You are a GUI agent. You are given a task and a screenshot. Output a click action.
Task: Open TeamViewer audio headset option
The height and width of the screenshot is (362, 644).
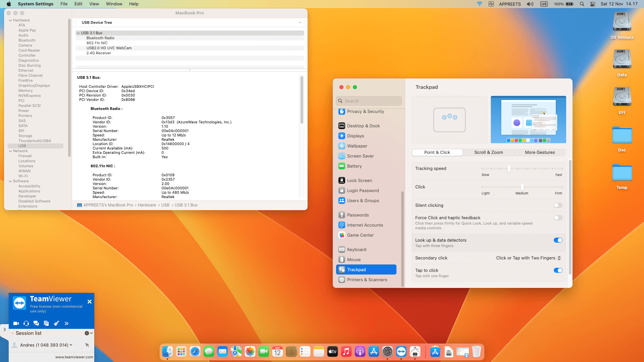(26, 323)
